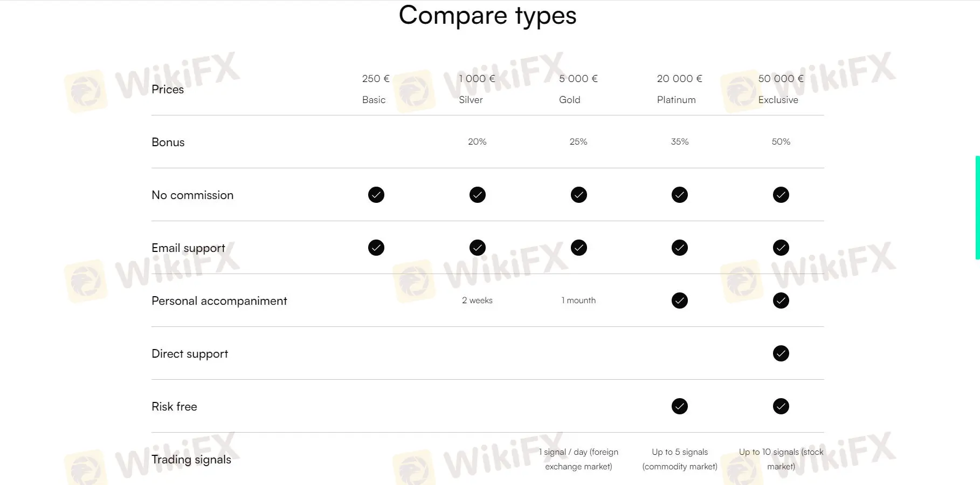Screen dimensions: 980x485
Task: Click the Direct support checkmark for Exclusive
Action: tap(781, 353)
